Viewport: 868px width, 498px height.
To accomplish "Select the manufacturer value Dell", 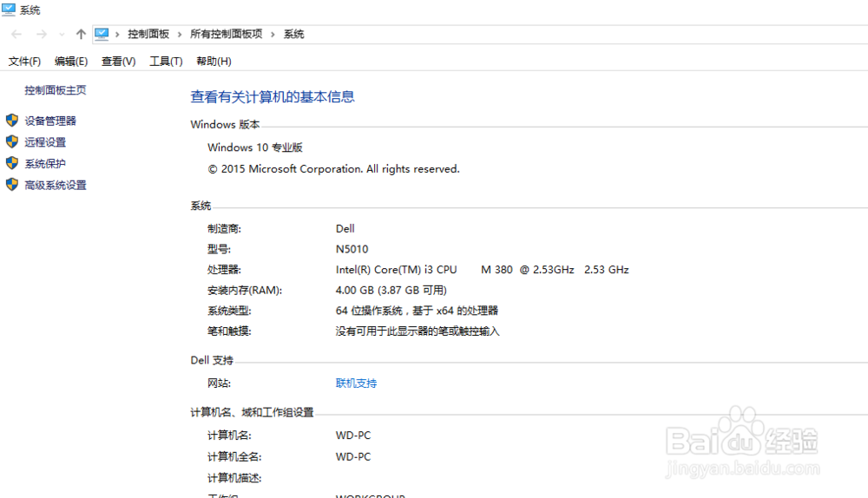I will tap(345, 228).
